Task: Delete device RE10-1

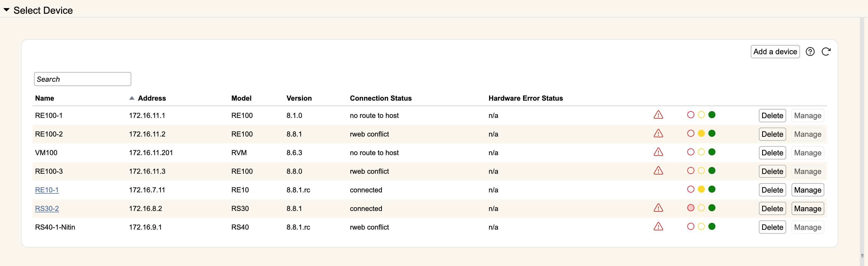Action: [x=772, y=190]
